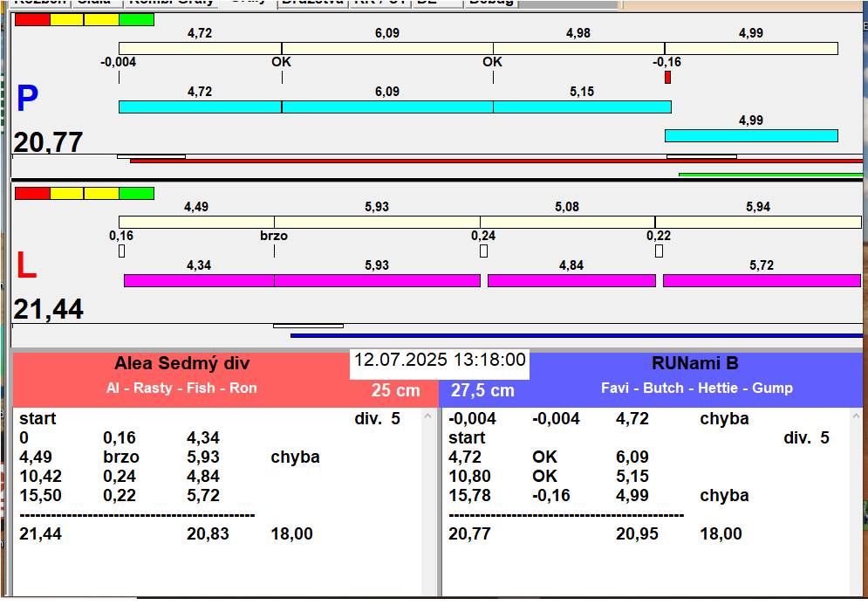
Task: Select the magenta 5,72 run bar
Action: click(x=761, y=280)
